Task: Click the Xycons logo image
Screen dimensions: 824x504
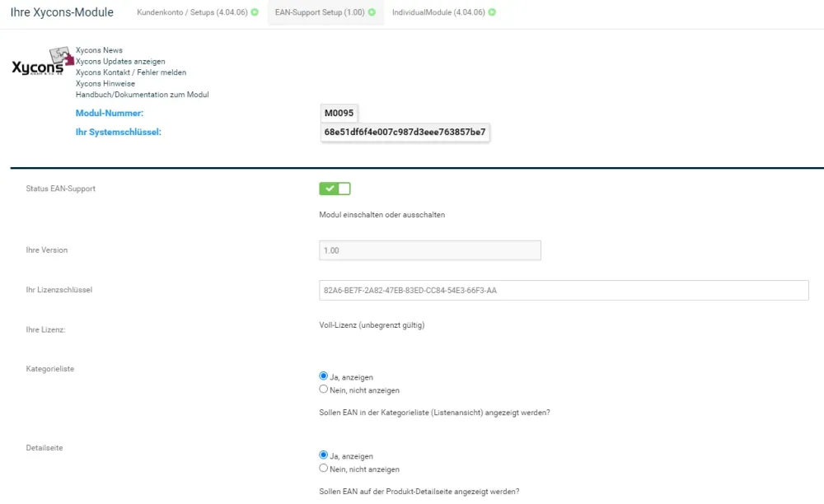Action: point(43,62)
